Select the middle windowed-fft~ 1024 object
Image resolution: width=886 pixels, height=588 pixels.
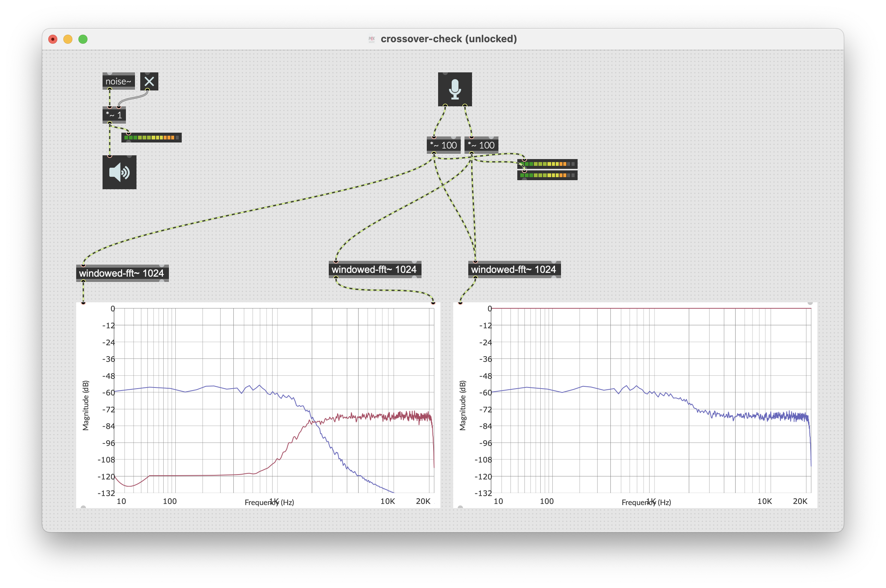[x=374, y=269]
